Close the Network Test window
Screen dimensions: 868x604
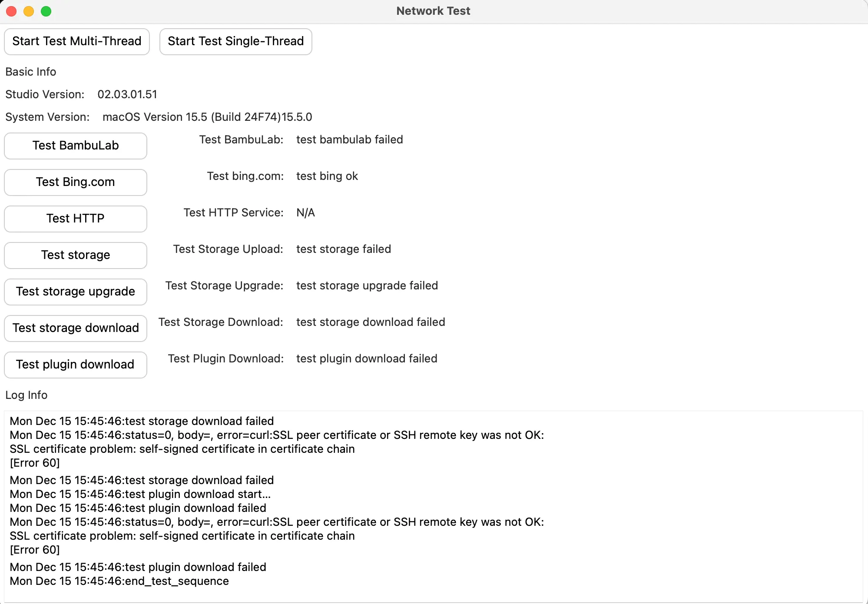(x=11, y=11)
